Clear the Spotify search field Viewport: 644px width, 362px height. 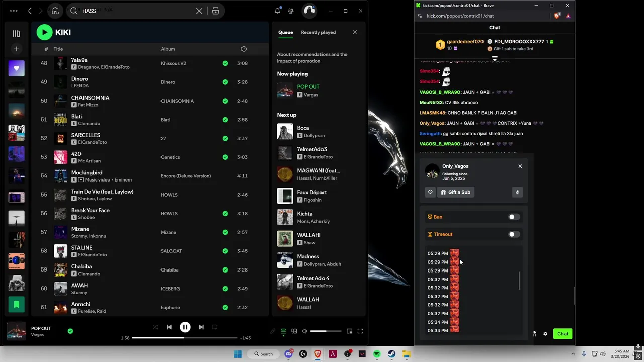pyautogui.click(x=199, y=11)
